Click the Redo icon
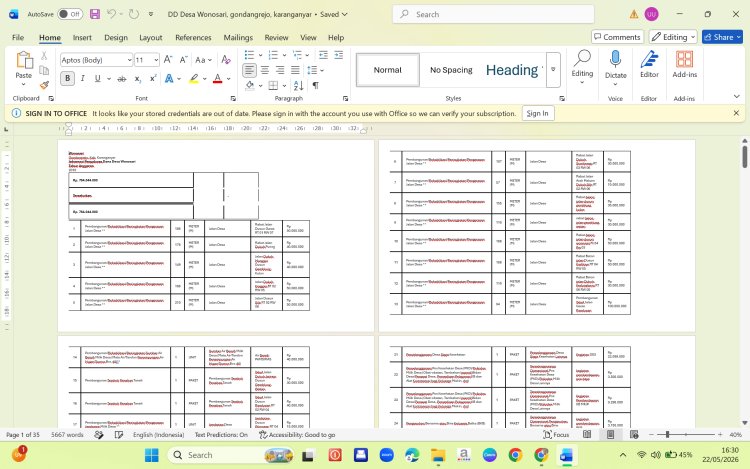 [134, 14]
